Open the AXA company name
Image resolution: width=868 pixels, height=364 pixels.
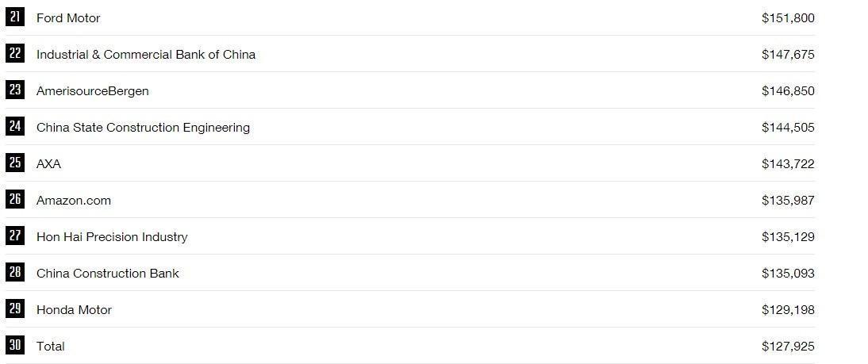[x=48, y=164]
